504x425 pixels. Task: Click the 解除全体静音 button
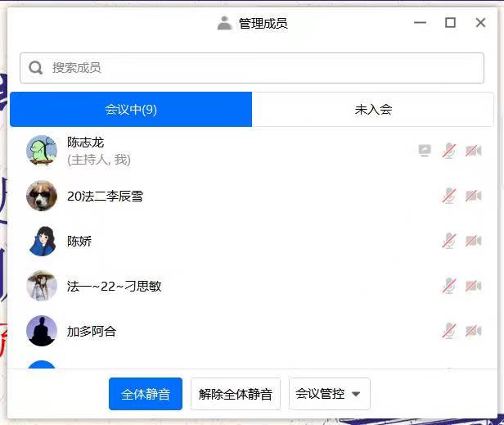(x=236, y=394)
